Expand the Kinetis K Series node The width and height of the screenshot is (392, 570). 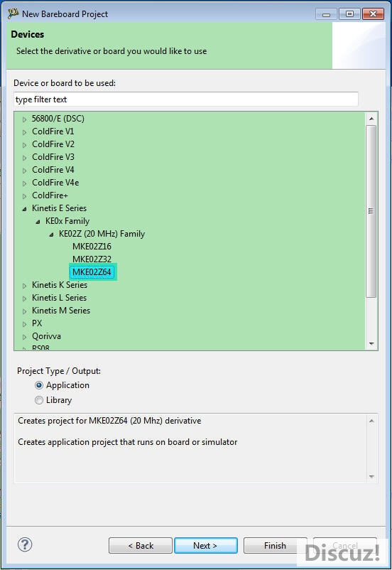pos(25,286)
